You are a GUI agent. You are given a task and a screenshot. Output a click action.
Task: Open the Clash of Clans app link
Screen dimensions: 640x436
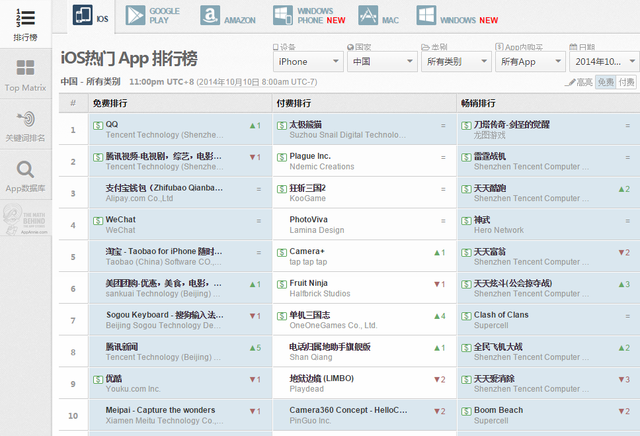(x=501, y=315)
